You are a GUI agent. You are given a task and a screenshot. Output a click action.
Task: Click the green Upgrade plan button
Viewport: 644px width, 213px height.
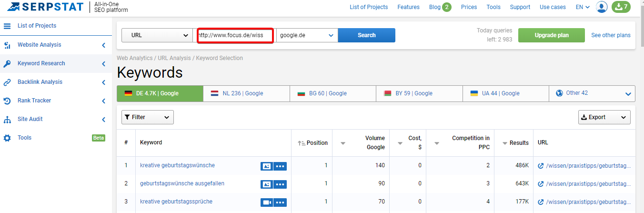point(552,35)
